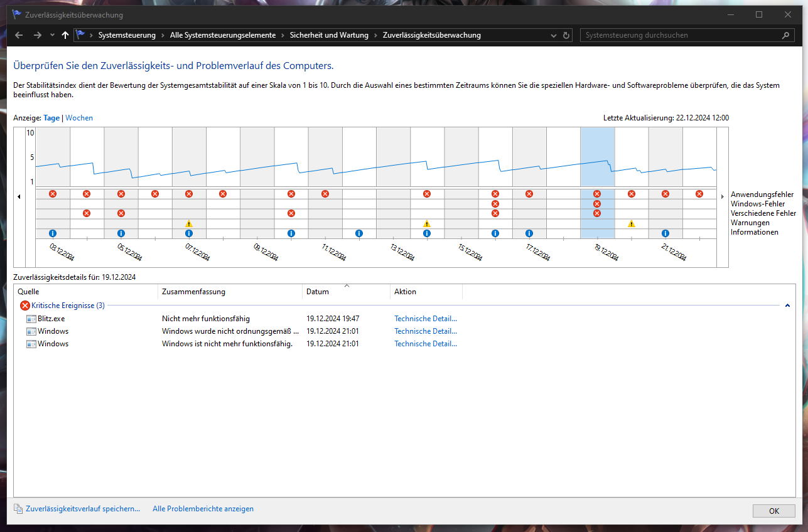808x532 pixels.
Task: Click application error icon on 05.12.2024
Action: [121, 194]
